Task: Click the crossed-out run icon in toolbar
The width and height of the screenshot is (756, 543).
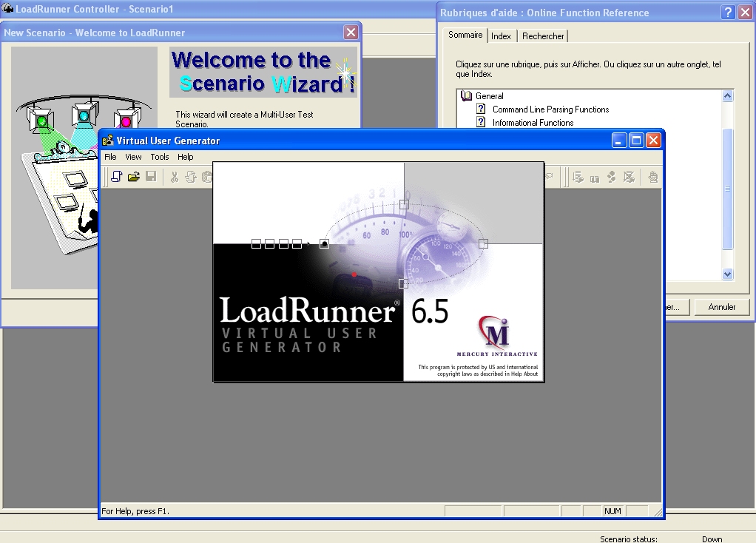Action: [629, 177]
